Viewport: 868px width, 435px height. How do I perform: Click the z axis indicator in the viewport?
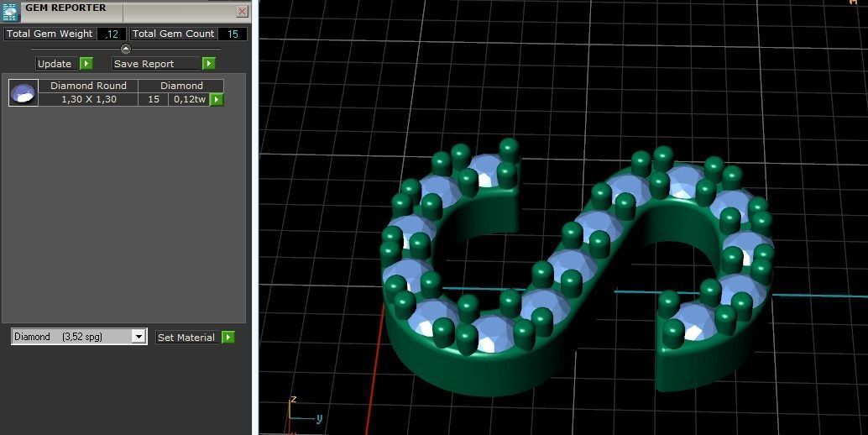[294, 399]
